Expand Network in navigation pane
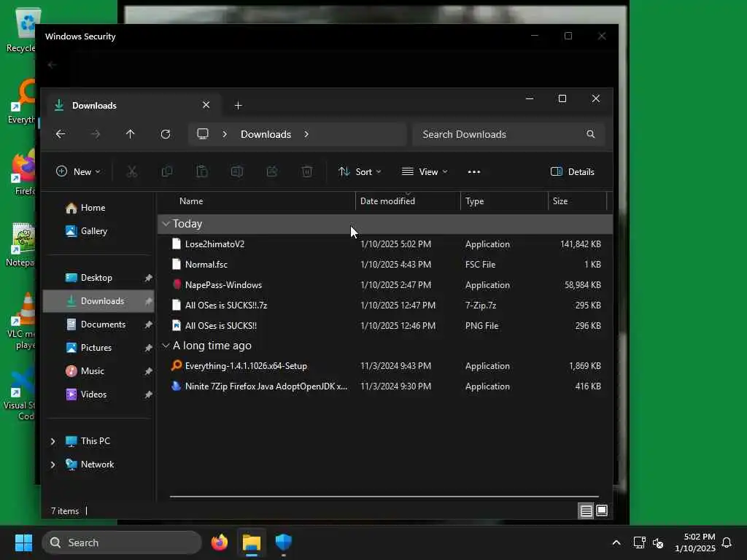 (53, 464)
